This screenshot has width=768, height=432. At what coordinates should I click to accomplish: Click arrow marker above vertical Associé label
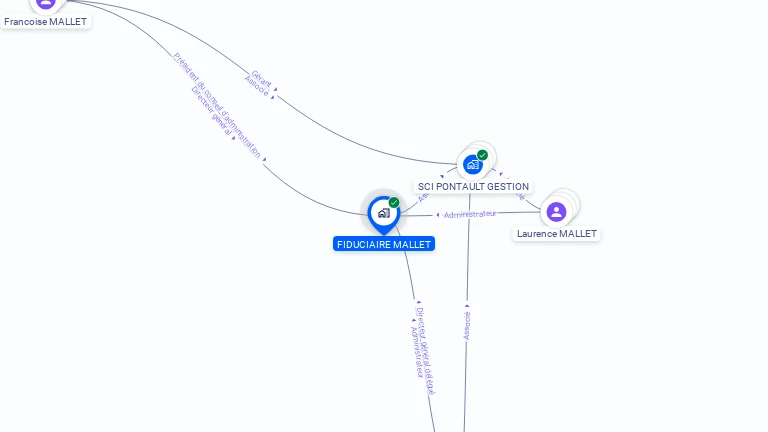coord(467,306)
